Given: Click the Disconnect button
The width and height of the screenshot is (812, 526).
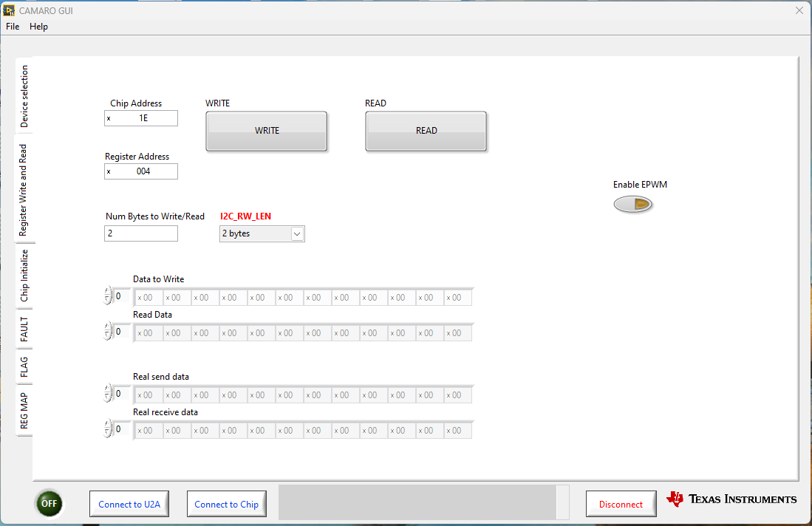Looking at the screenshot, I should (621, 503).
